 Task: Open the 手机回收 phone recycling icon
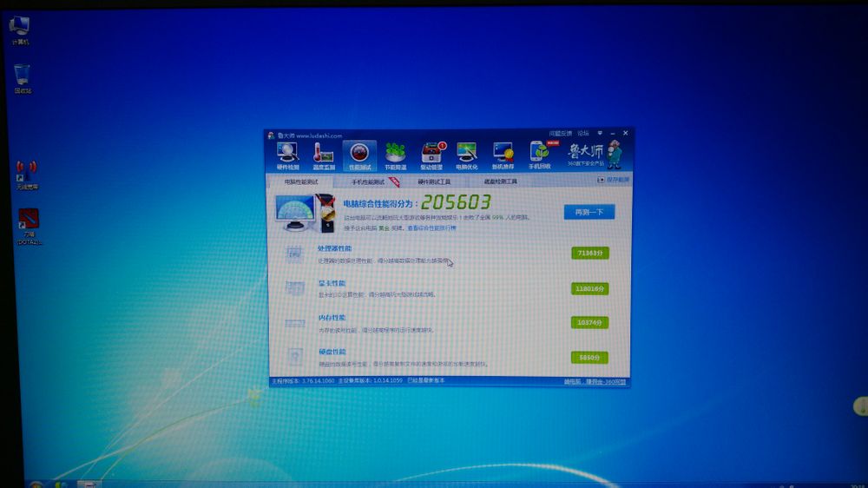[x=540, y=155]
